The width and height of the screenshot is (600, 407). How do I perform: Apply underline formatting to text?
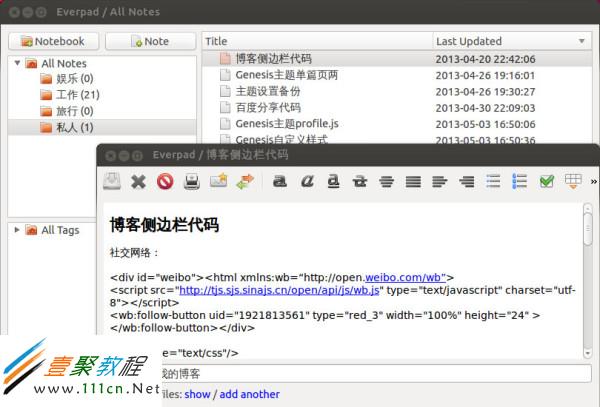point(334,181)
